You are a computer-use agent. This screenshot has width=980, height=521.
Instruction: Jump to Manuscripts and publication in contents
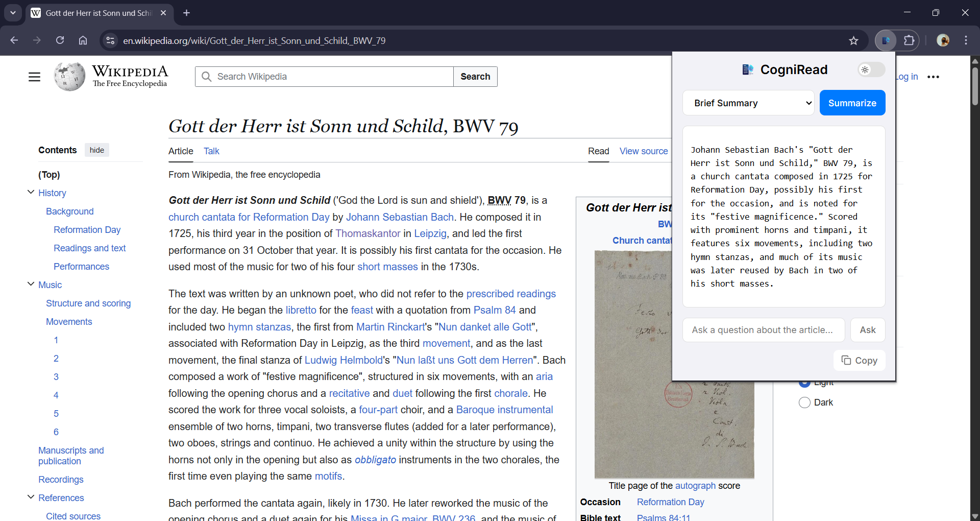tap(71, 456)
